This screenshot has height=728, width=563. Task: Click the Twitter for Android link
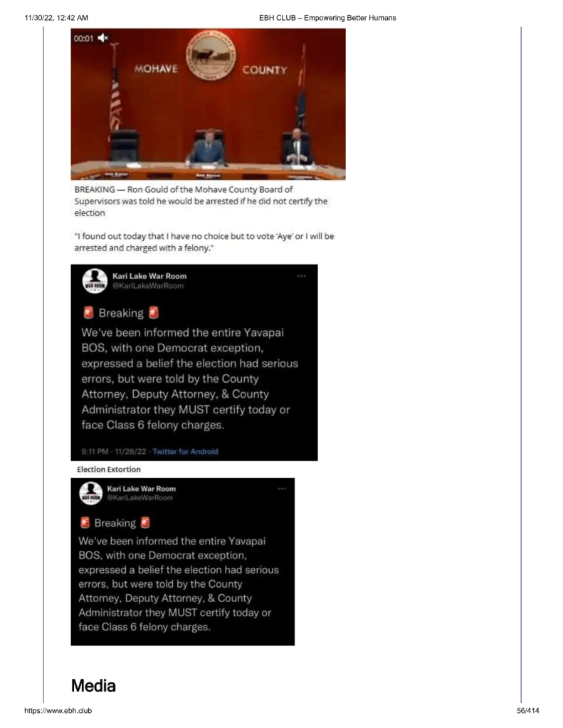pos(185,451)
